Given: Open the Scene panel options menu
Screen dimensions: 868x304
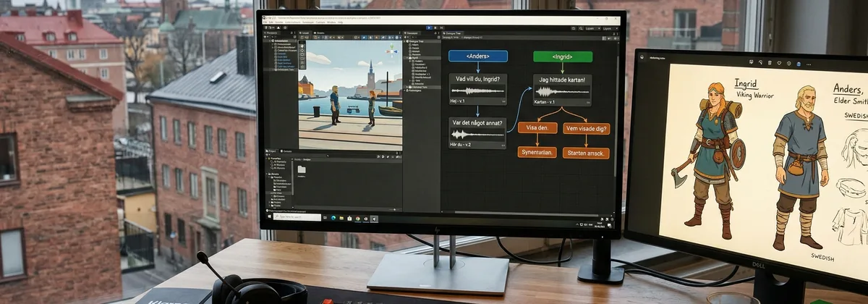Looking at the screenshot, I should [x=400, y=33].
